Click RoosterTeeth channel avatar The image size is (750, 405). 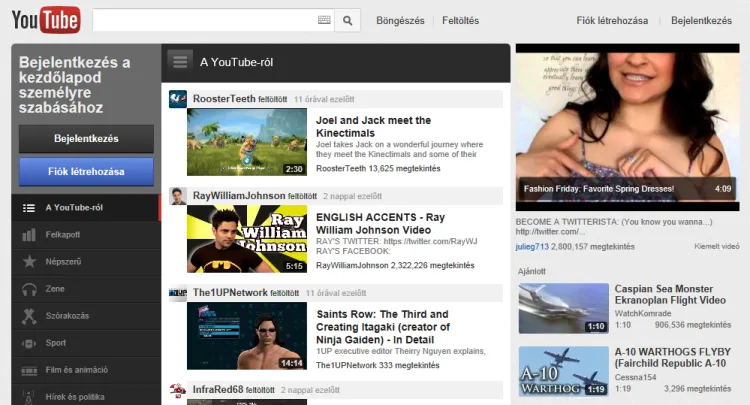[x=177, y=99]
